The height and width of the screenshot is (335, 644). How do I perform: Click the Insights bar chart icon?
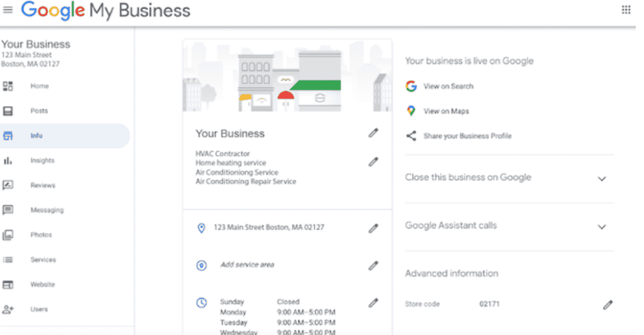click(8, 160)
